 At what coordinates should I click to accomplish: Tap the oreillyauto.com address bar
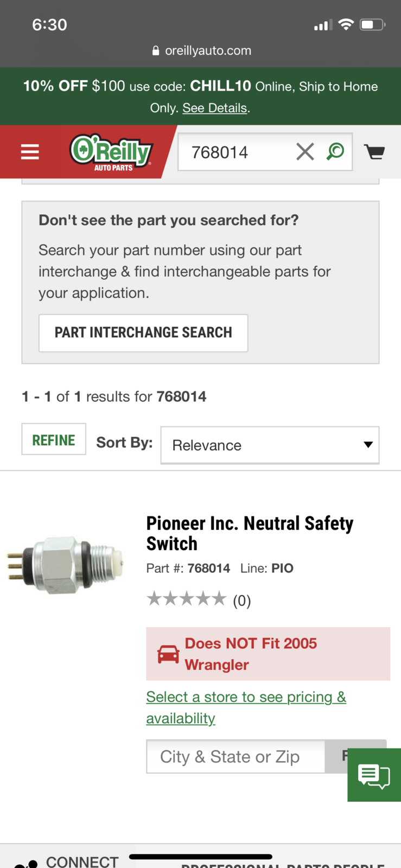pos(201,50)
